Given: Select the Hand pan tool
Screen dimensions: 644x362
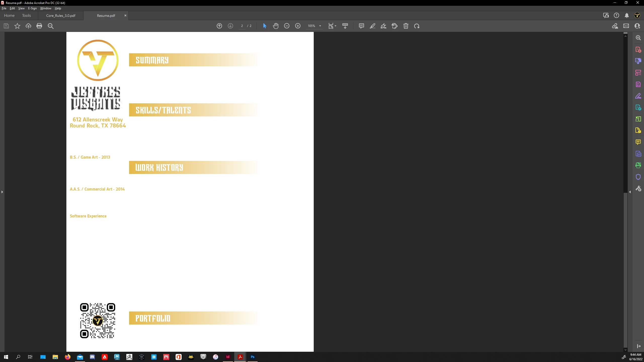Looking at the screenshot, I should [276, 26].
